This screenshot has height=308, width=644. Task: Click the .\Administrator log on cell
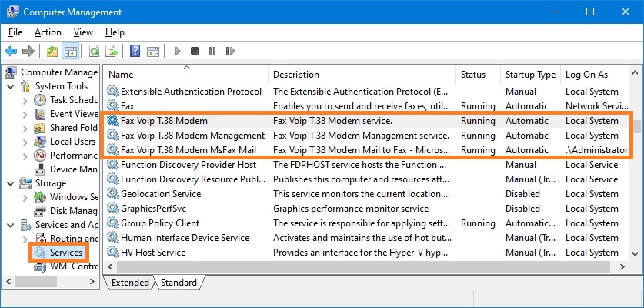596,150
